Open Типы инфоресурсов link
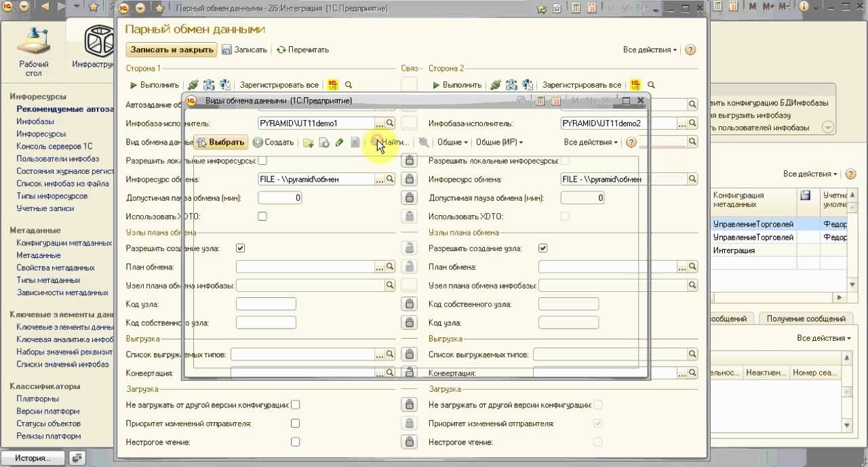This screenshot has height=467, width=868. coord(52,196)
